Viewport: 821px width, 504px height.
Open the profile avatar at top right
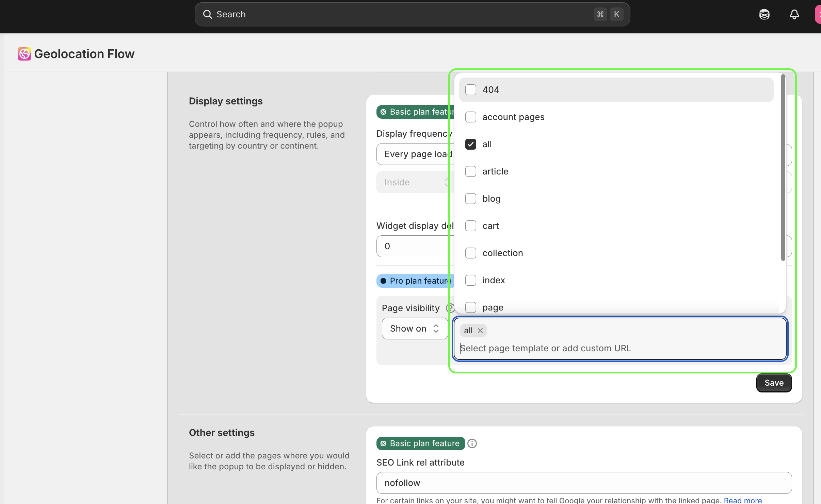pos(818,14)
